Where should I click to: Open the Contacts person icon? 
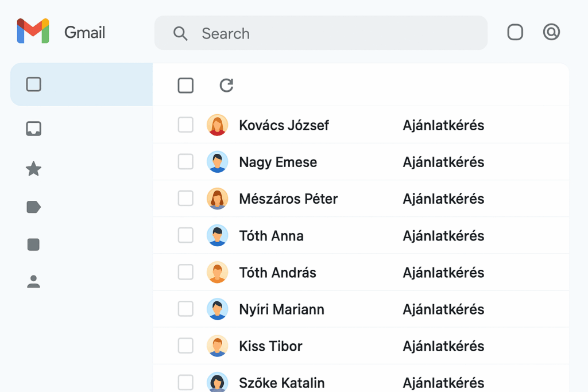(33, 281)
